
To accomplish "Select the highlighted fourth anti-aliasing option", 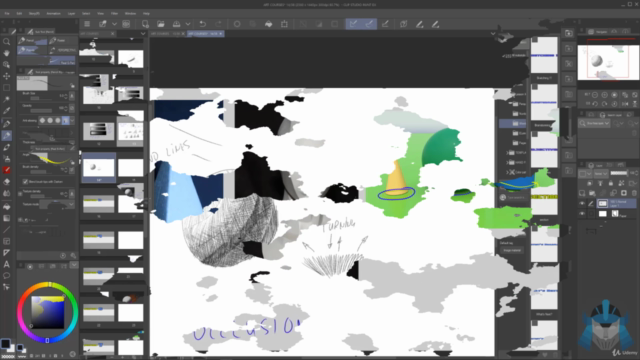I will 65,120.
